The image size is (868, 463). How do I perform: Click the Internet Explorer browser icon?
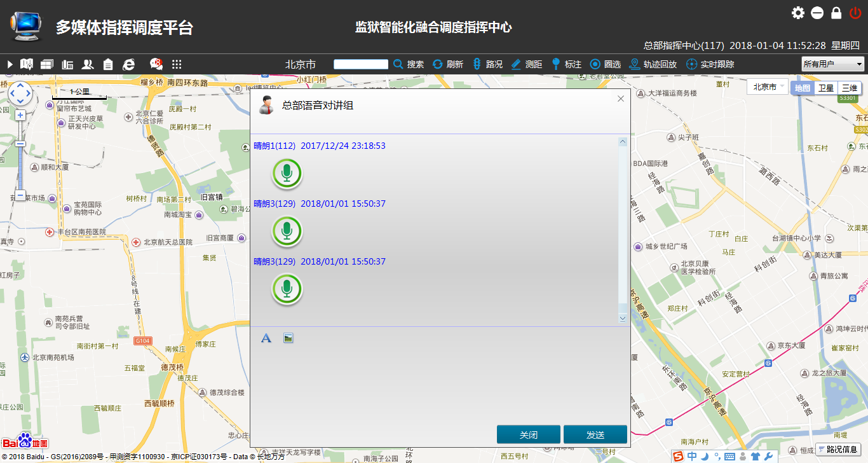[129, 64]
